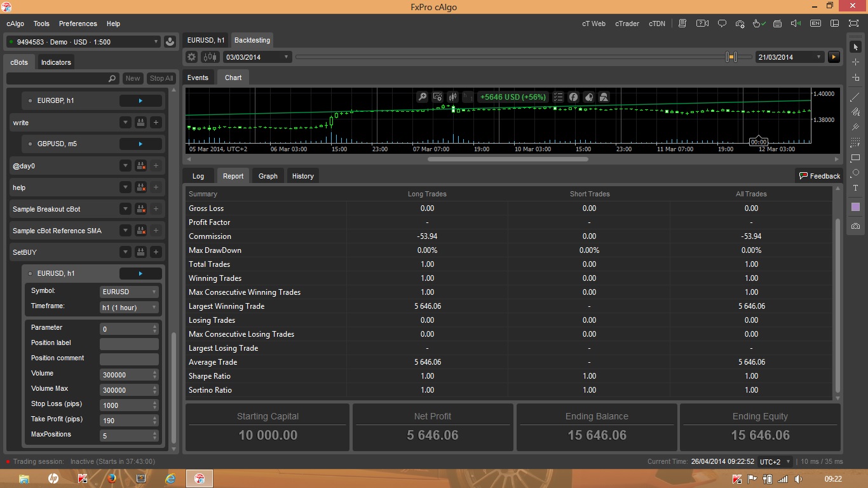Viewport: 868px width, 488px height.
Task: Add an instance to the SetBUY cBot
Action: [x=156, y=252]
